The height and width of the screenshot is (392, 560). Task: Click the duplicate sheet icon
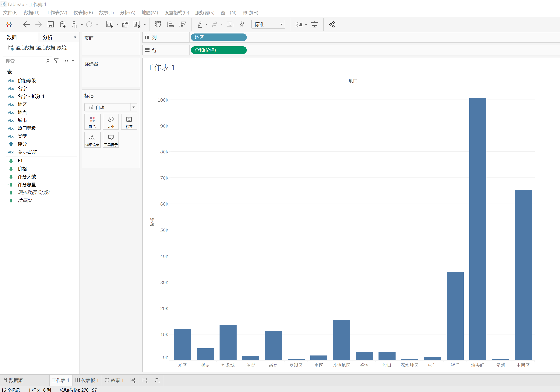[126, 24]
